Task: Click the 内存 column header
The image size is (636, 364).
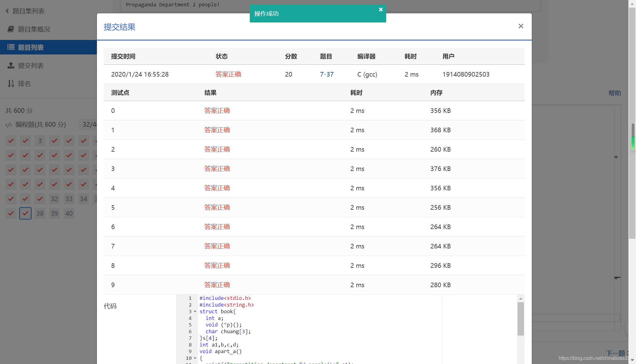Action: (436, 93)
